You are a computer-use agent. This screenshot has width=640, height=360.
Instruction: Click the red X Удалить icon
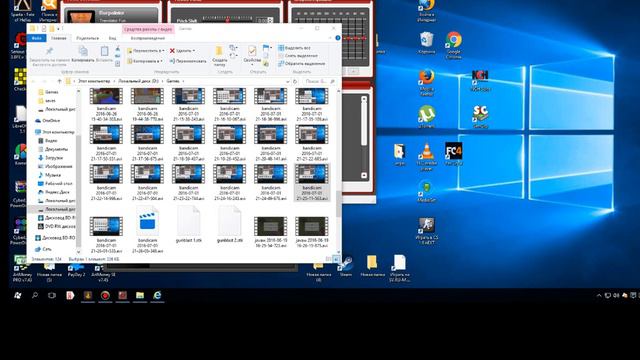click(172, 51)
